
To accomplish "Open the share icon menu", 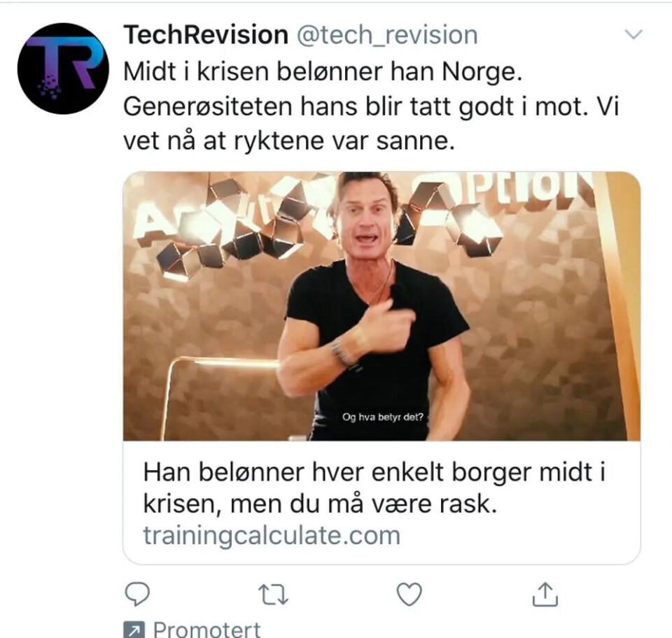I will tap(545, 595).
